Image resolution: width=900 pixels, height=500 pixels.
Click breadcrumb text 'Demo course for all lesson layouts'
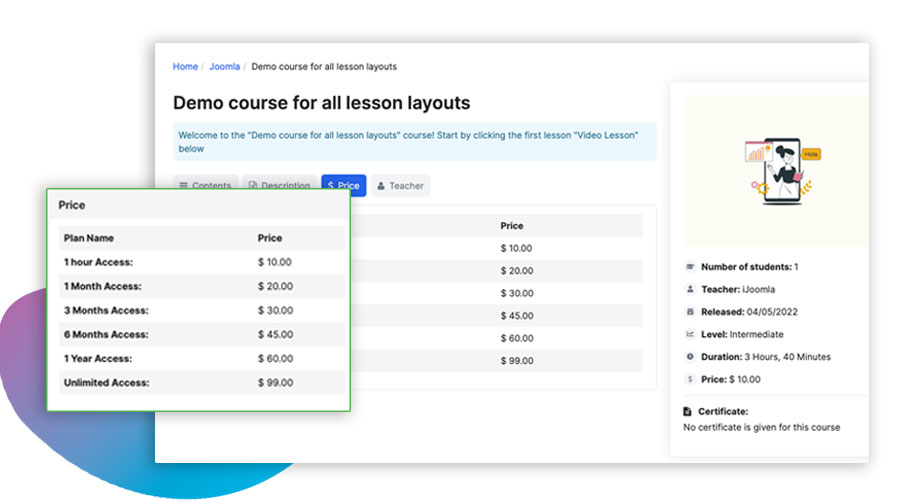(x=324, y=67)
